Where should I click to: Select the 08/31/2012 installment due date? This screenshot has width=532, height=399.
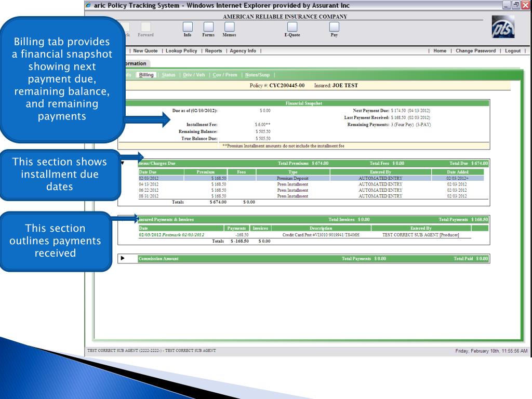pos(149,196)
